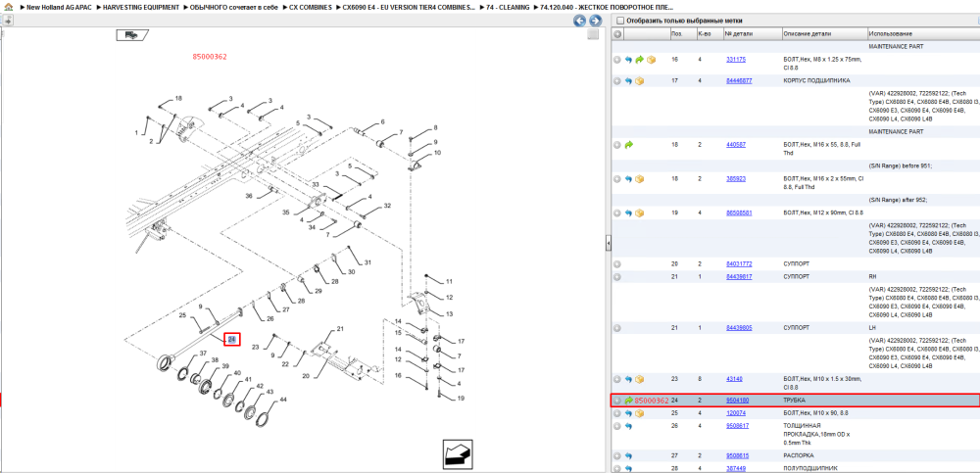980x473 pixels.
Task: Click the green arrow icon for part 331175
Action: click(639, 60)
